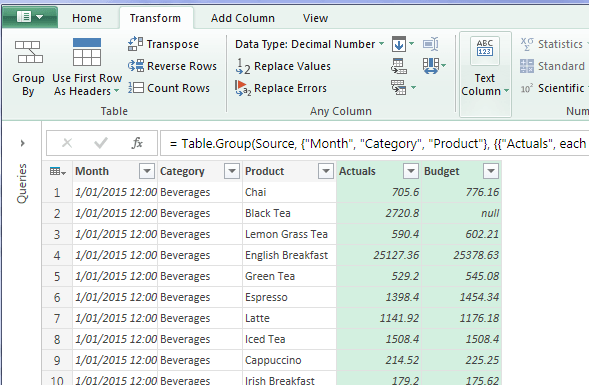Viewport: 589px width, 385px height.
Task: Click the Rename column icon
Action: pyautogui.click(x=431, y=44)
